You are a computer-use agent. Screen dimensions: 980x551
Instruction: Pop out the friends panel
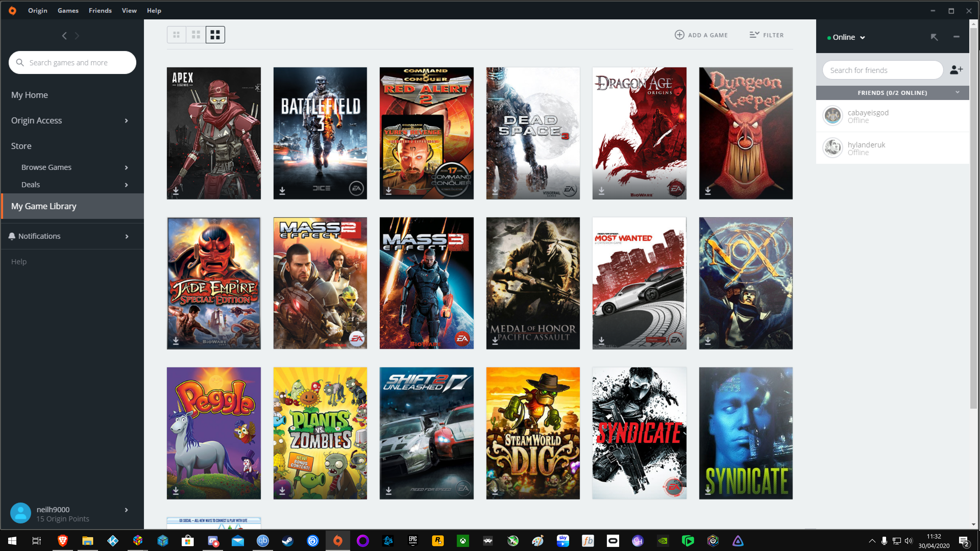coord(934,37)
